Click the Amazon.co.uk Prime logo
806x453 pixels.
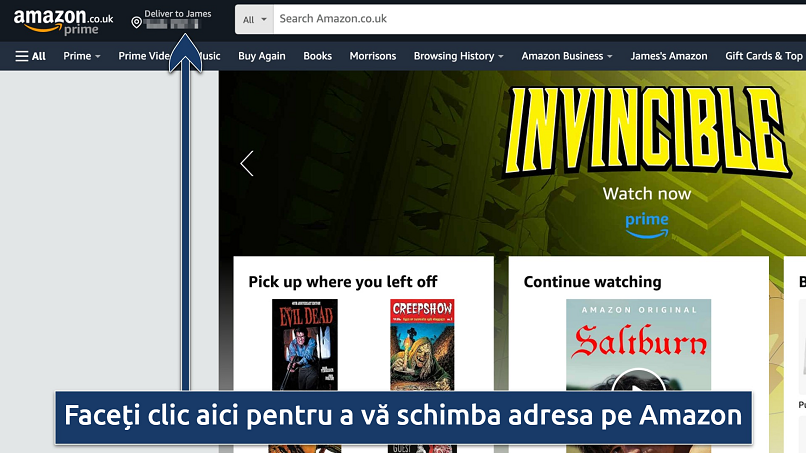63,22
